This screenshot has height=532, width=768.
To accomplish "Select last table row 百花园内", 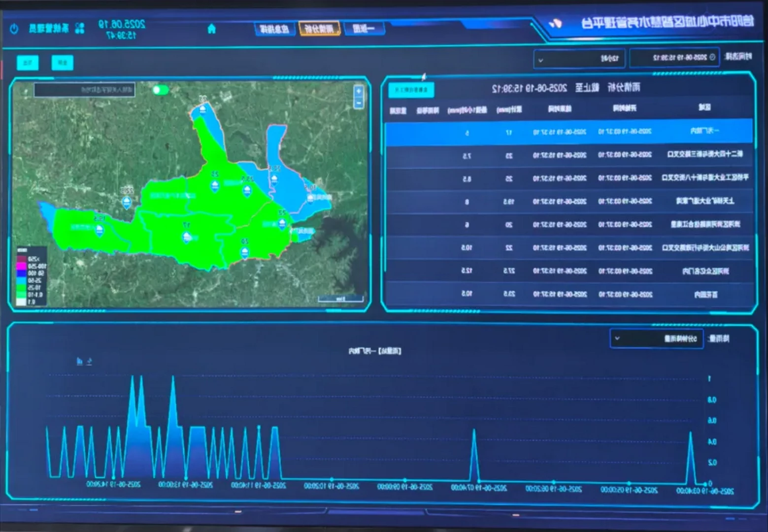I will click(x=569, y=294).
